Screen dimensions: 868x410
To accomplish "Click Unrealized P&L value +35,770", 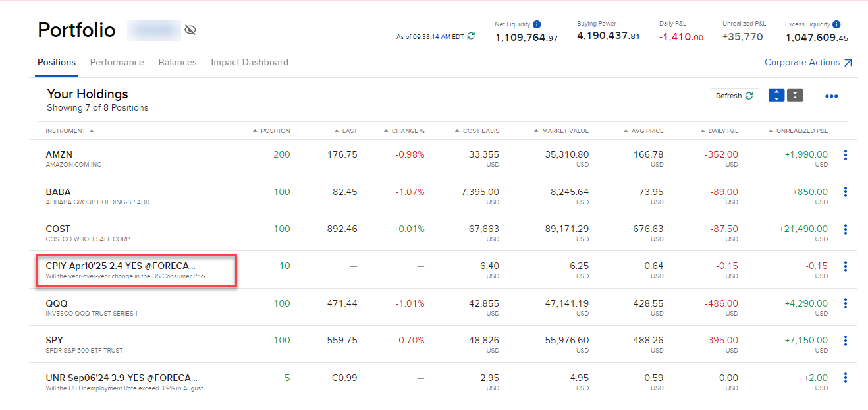I will coord(743,37).
